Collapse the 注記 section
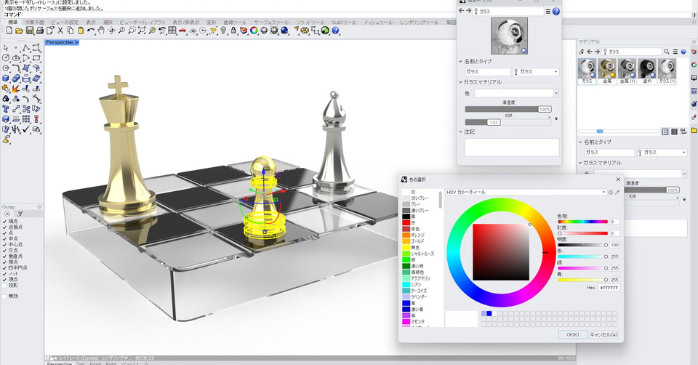The height and width of the screenshot is (365, 698). 461,132
